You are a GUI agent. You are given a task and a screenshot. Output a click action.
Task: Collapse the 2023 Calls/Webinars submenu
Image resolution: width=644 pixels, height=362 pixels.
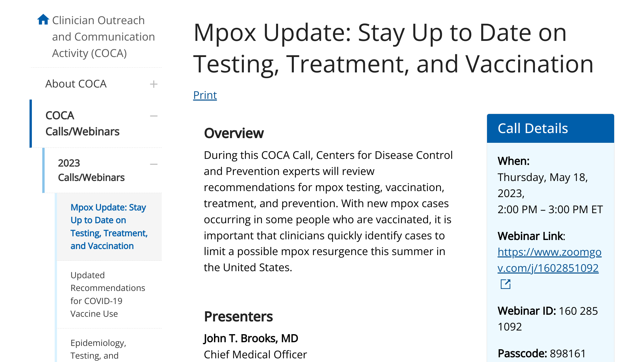click(x=154, y=164)
